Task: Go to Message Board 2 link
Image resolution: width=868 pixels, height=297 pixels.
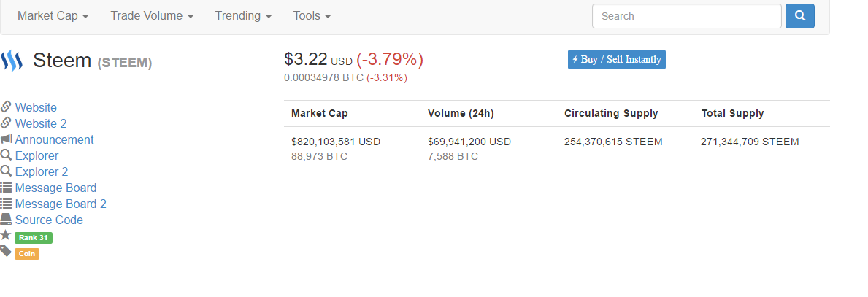Action: (x=61, y=204)
